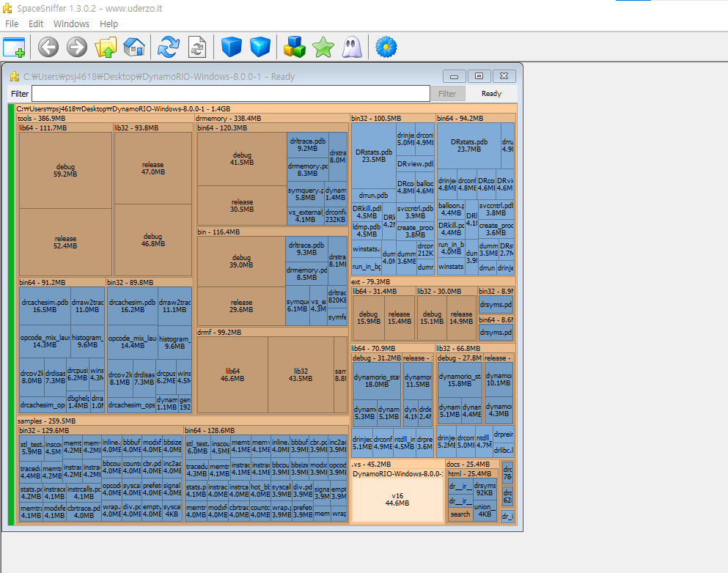Go back with left arrow icon
The width and height of the screenshot is (728, 573).
pyautogui.click(x=48, y=48)
